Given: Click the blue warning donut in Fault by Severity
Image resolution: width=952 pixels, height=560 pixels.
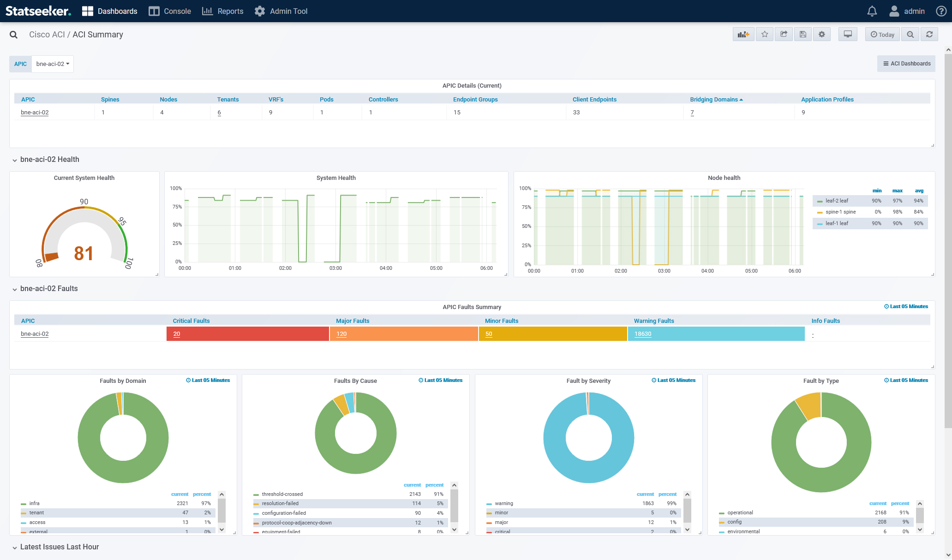Looking at the screenshot, I should tap(588, 473).
